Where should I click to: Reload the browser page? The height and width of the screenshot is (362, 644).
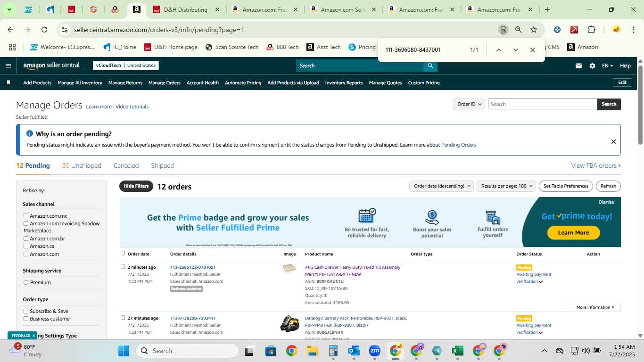[44, 30]
